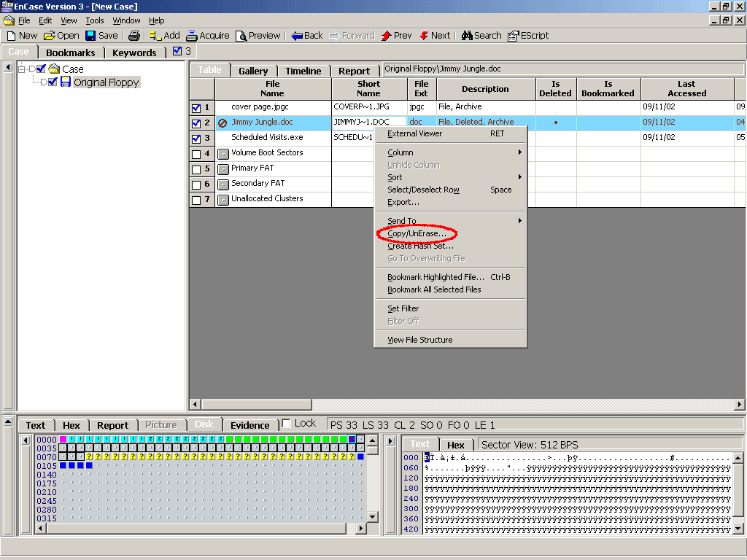Image resolution: width=747 pixels, height=560 pixels.
Task: Choose Select/Deselect Row in context menu
Action: [450, 190]
